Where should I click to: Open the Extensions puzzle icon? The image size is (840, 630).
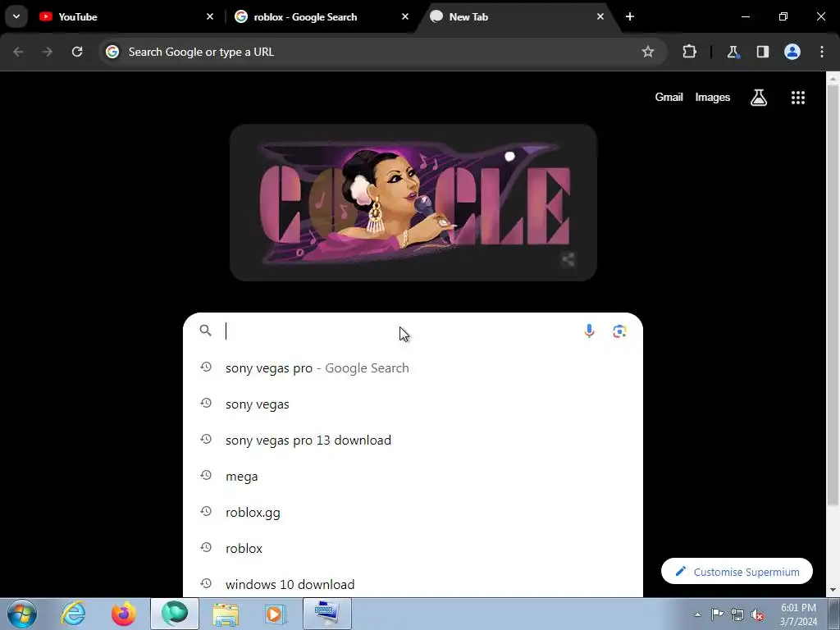point(689,52)
